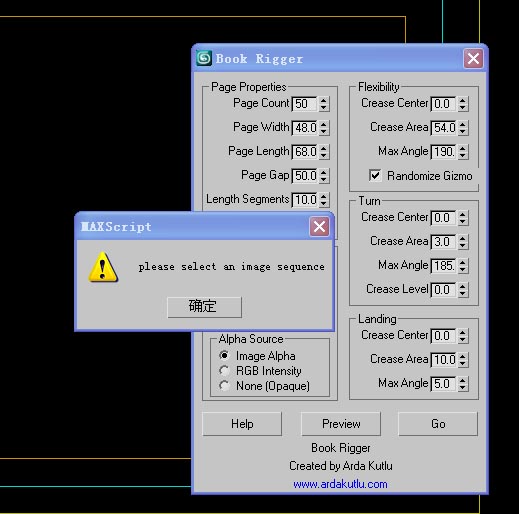Image resolution: width=519 pixels, height=514 pixels.
Task: Click Landing Crease Area value field
Action: [443, 360]
